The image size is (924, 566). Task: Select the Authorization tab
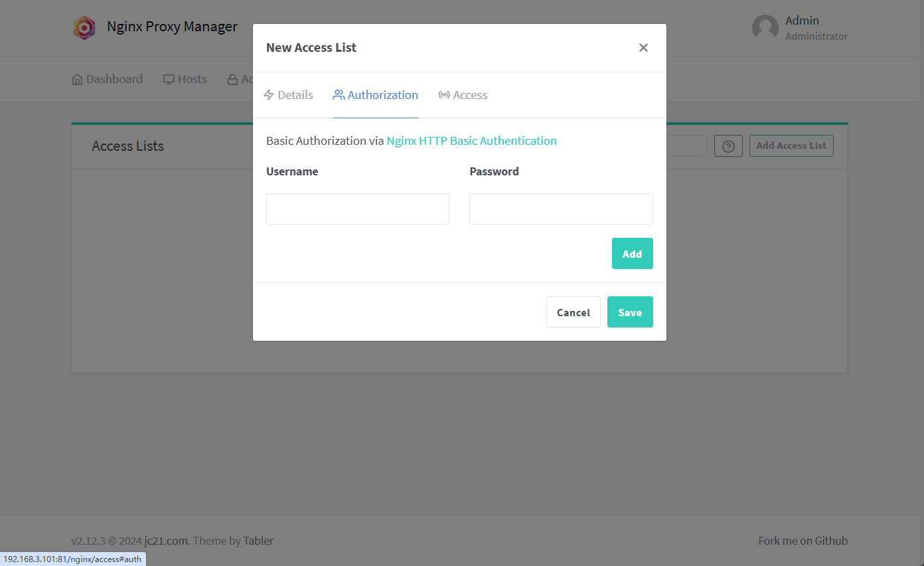(x=376, y=95)
